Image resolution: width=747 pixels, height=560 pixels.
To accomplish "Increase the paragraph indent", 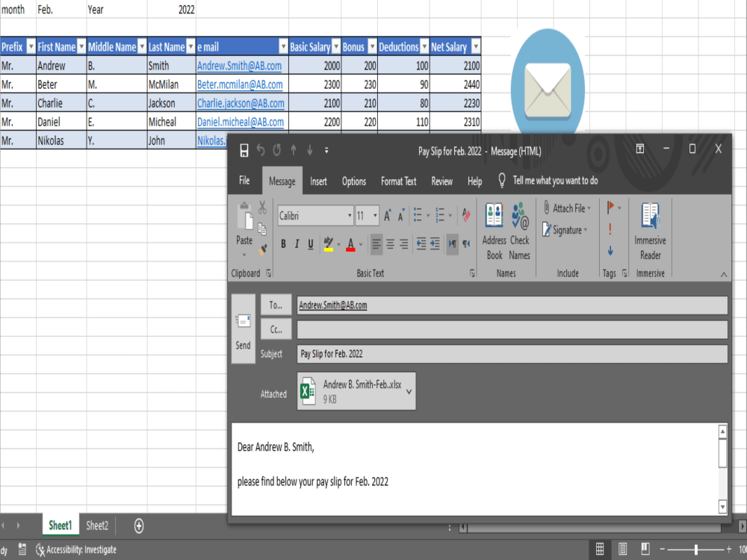I will tap(435, 244).
